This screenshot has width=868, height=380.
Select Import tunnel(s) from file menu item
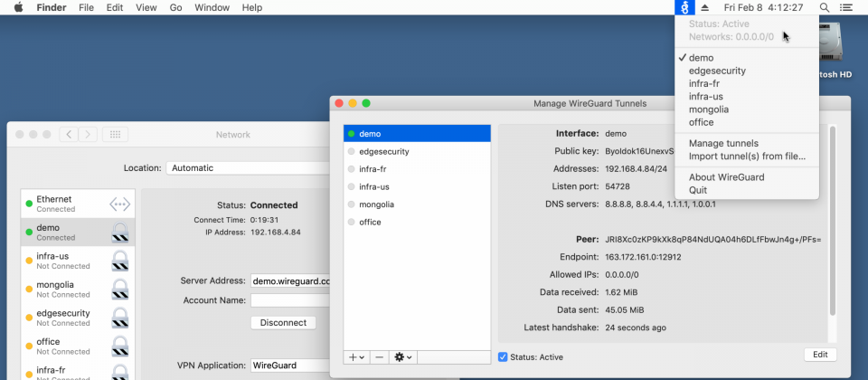click(746, 157)
